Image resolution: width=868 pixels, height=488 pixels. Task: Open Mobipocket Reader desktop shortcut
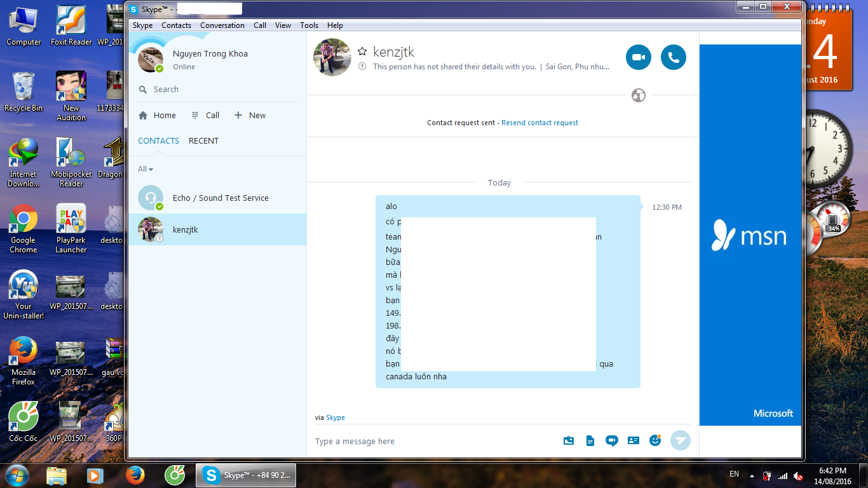(x=71, y=163)
